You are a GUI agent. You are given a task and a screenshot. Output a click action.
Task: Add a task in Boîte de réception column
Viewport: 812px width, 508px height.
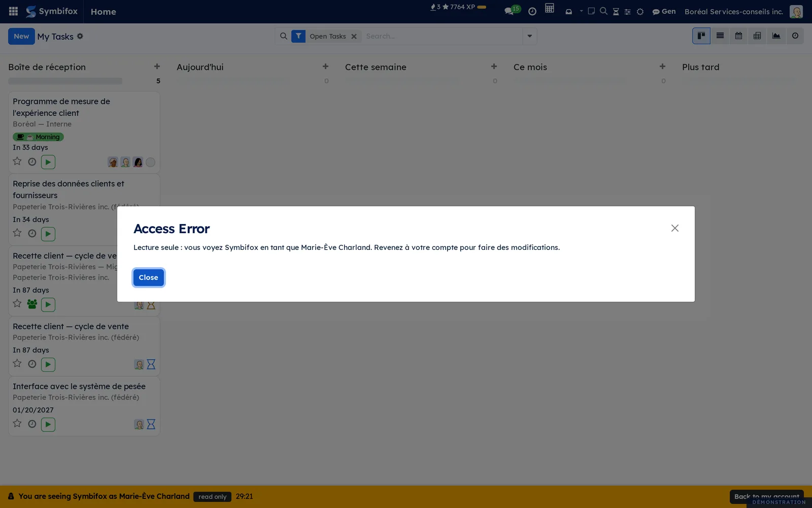(x=157, y=67)
